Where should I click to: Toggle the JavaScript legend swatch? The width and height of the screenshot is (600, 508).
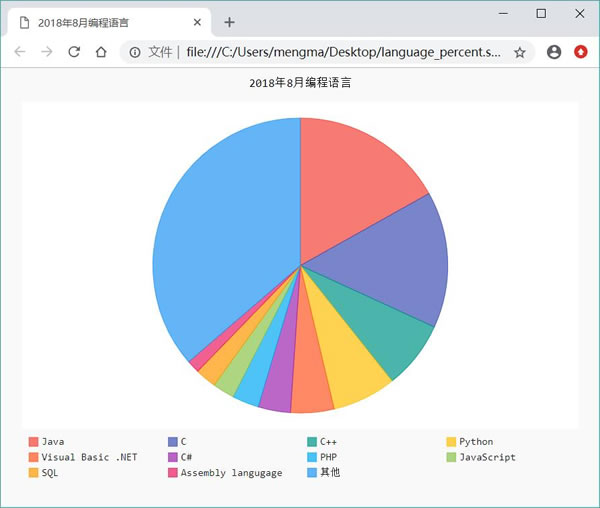click(x=451, y=457)
